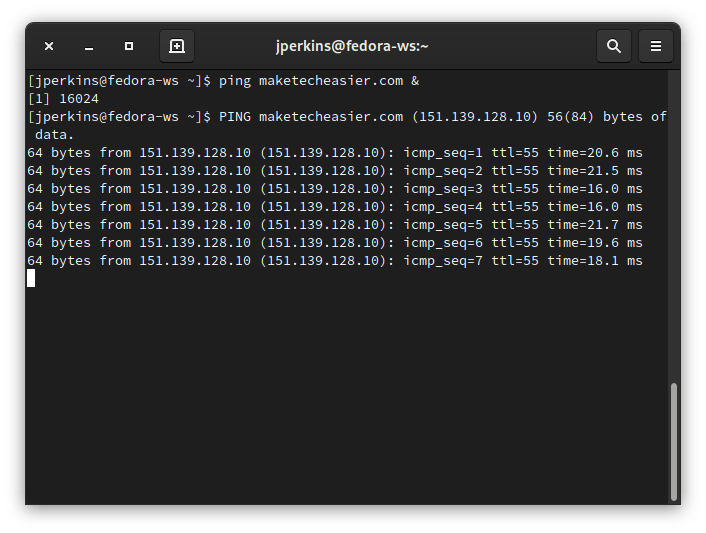Click the ping maketecheasier.com & command line

point(223,81)
